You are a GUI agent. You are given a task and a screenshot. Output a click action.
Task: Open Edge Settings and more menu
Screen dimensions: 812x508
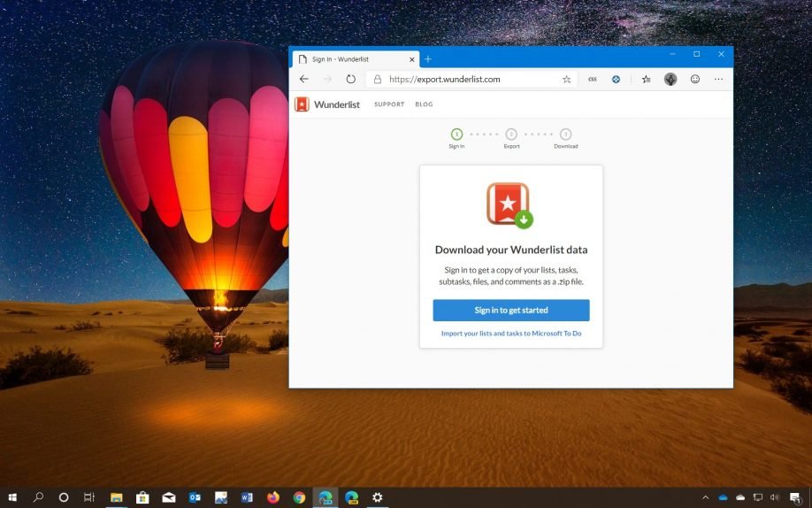coord(718,79)
